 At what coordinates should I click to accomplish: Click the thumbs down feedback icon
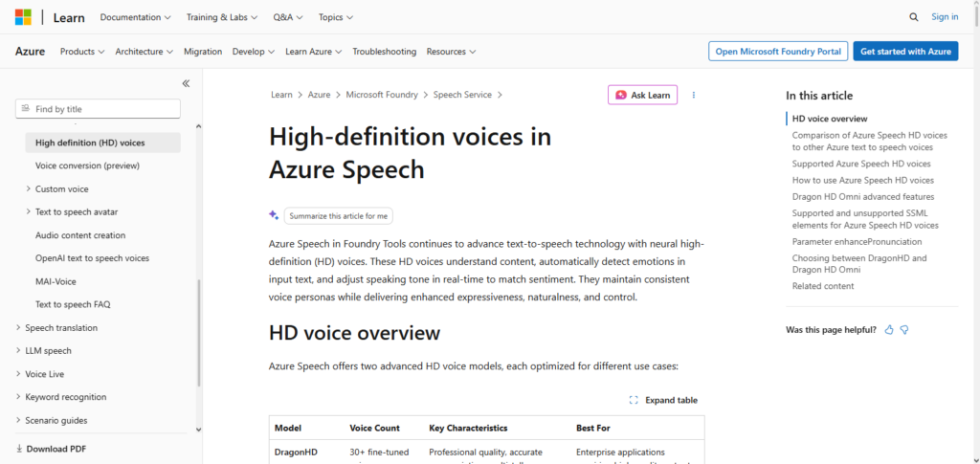tap(904, 330)
